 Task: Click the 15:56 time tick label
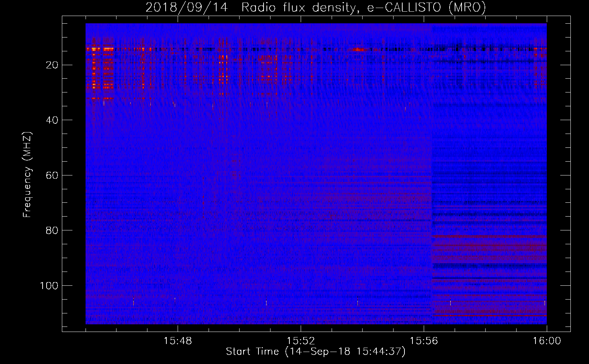(x=424, y=341)
